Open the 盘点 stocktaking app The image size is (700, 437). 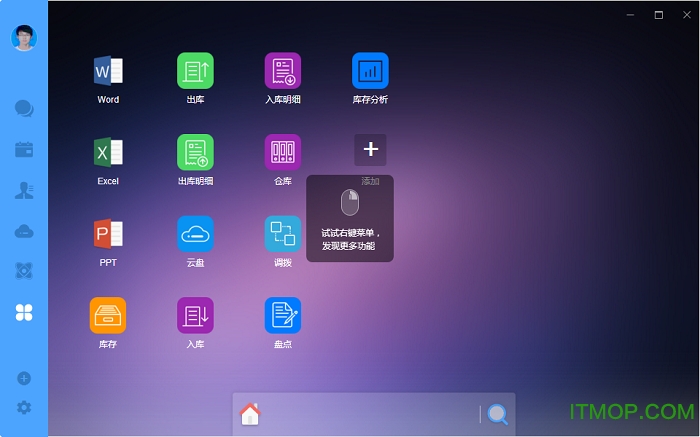pos(282,315)
